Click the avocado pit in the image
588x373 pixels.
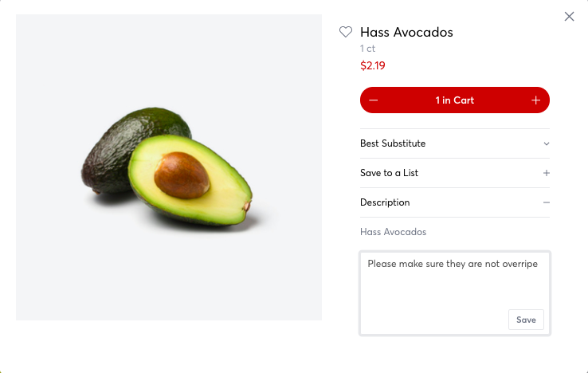(182, 174)
